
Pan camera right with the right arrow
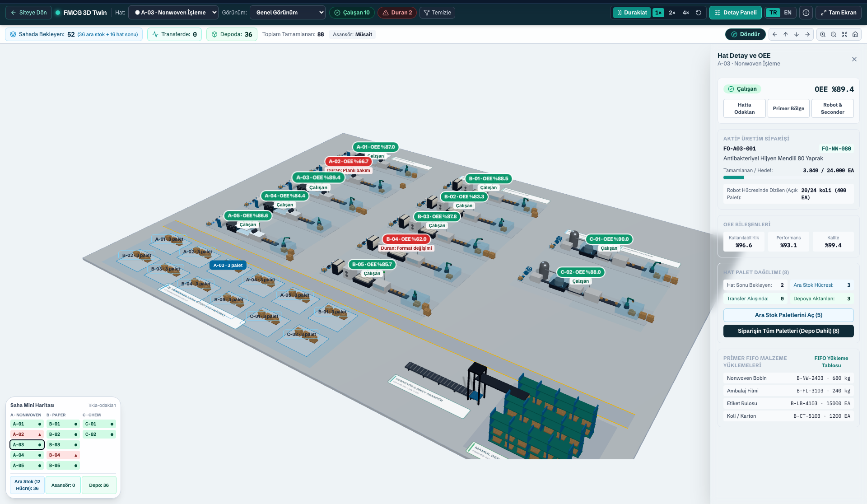pyautogui.click(x=807, y=34)
